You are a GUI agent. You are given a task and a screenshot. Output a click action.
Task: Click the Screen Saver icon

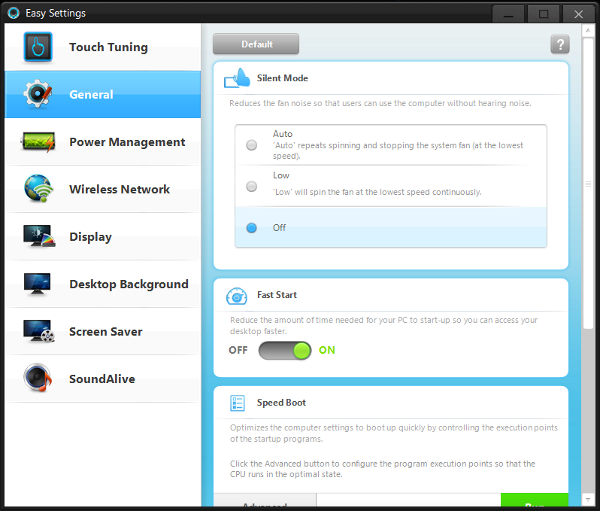(38, 331)
